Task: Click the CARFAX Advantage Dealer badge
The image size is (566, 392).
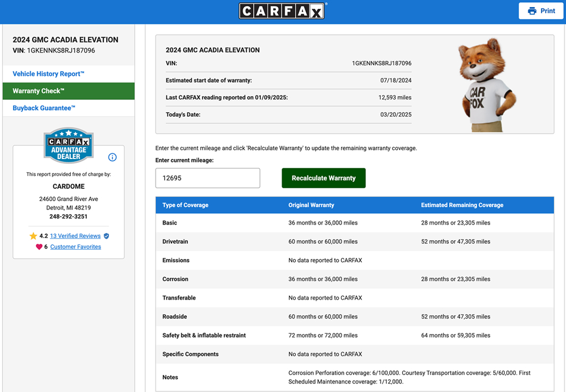Action: (69, 145)
